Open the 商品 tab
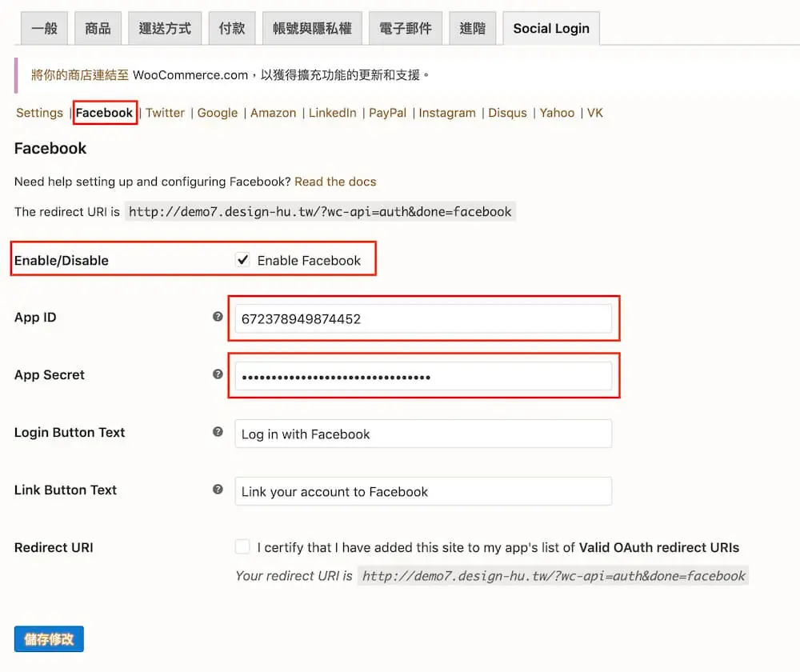800x672 pixels. point(98,28)
